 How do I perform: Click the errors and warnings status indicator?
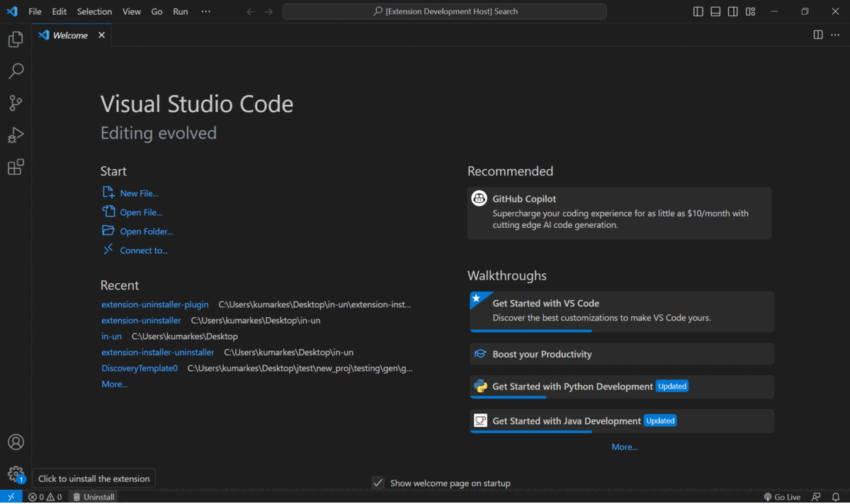45,497
